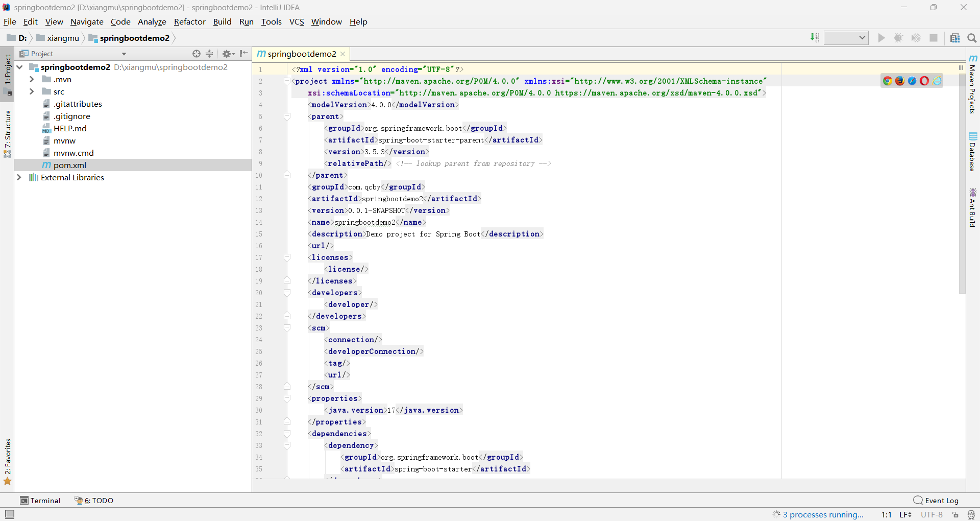Viewport: 980px width, 521px height.
Task: Open Project panel gear settings
Action: (x=228, y=54)
